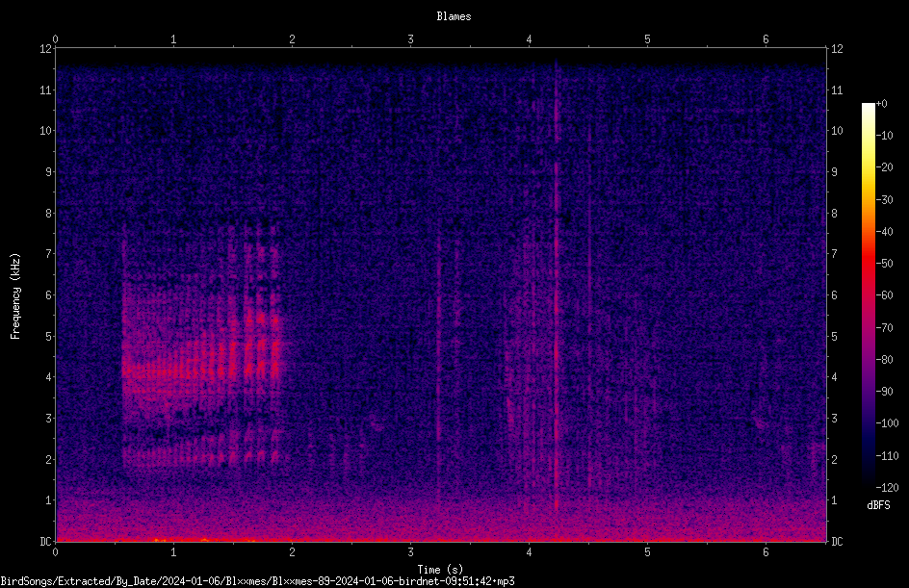
Task: Click the -120 label on dBFS scale
Action: click(x=887, y=487)
